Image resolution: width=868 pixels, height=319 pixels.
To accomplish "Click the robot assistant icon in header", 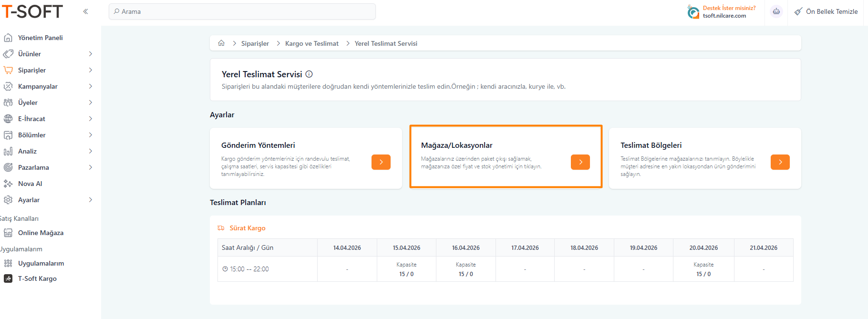I will tap(776, 11).
